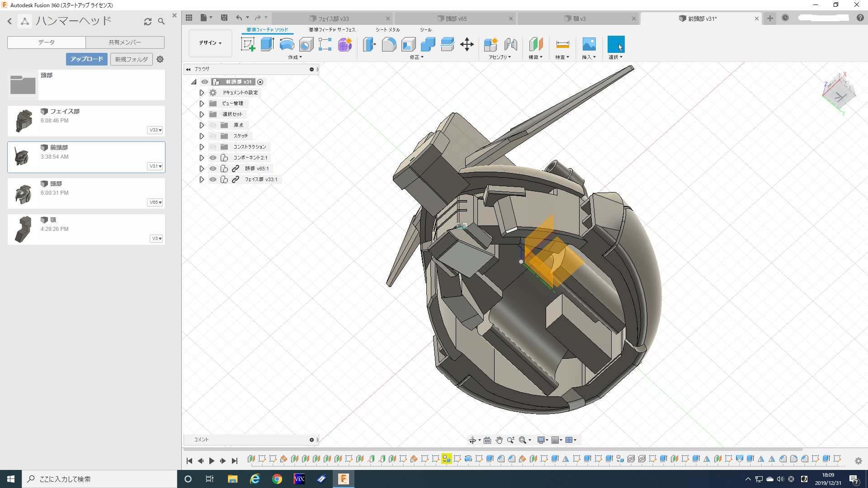Show the スケッチ folder via eye icon
This screenshot has height=488, width=868.
pos(213,136)
